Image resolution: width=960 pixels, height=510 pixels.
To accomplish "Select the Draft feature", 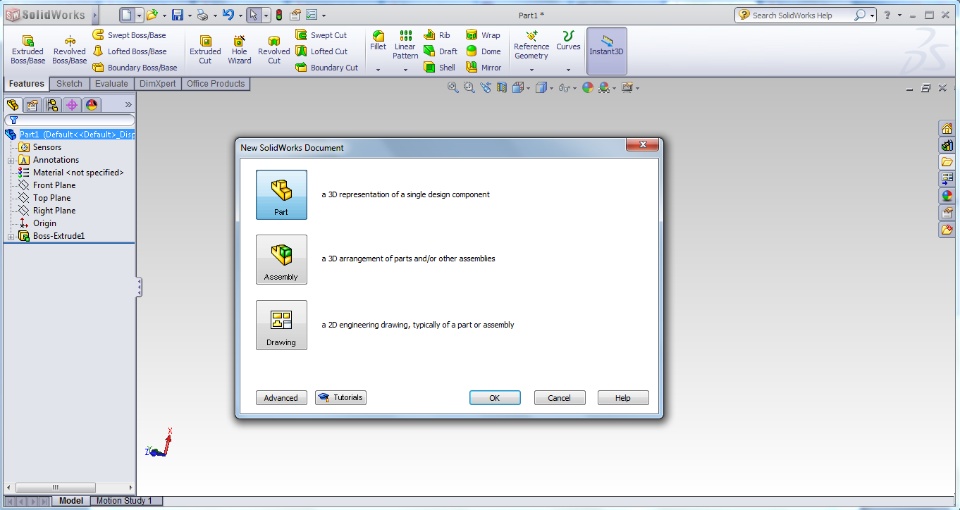I will (441, 51).
